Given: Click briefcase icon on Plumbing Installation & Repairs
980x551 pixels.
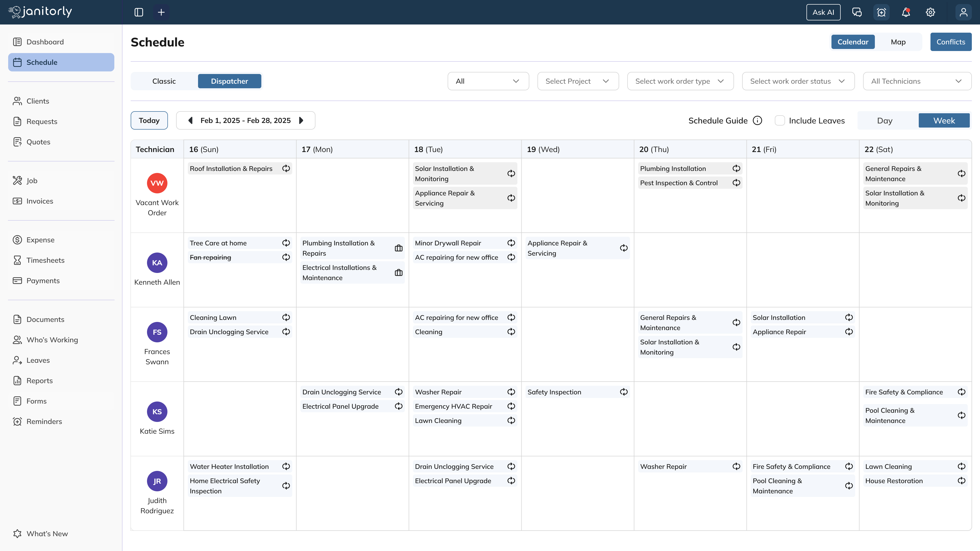Looking at the screenshot, I should [x=399, y=248].
